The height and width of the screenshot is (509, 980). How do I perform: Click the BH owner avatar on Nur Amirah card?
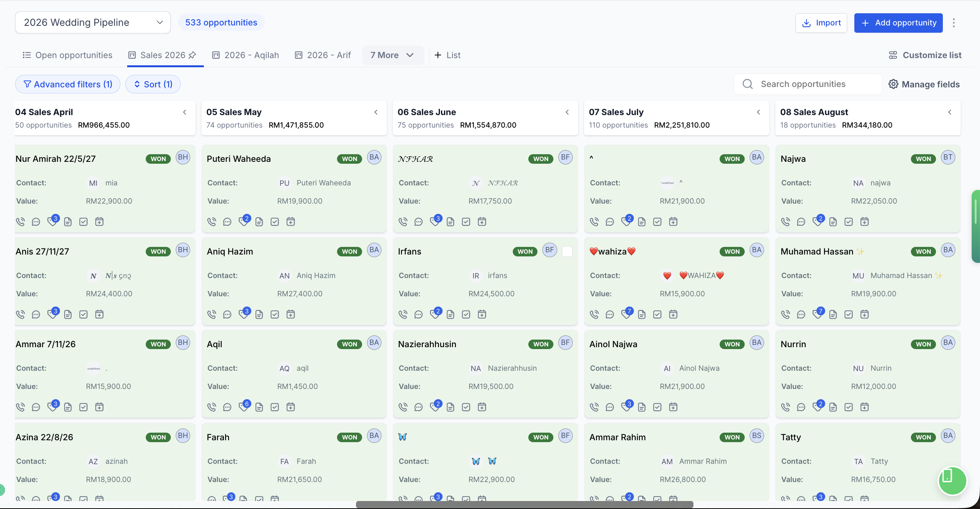click(183, 157)
